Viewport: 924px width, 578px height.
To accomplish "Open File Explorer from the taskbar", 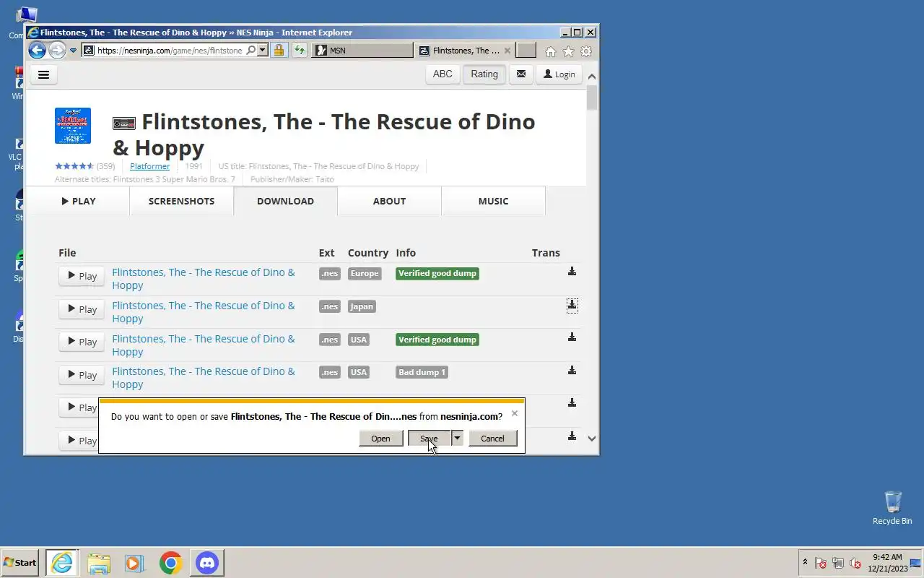I will pyautogui.click(x=99, y=563).
